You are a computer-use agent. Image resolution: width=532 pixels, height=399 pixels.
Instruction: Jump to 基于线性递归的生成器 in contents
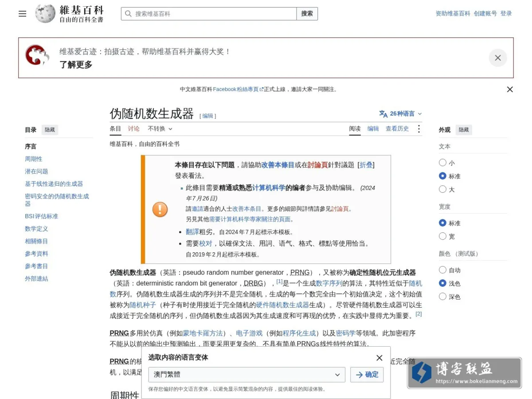(54, 184)
